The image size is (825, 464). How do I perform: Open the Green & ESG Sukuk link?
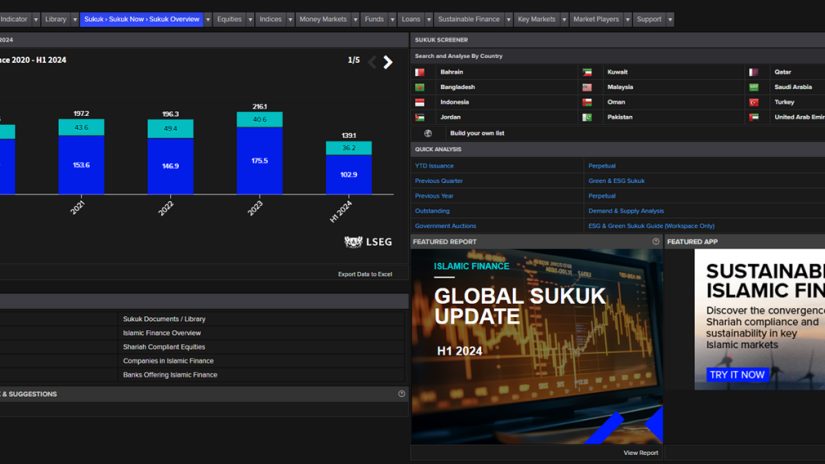click(x=616, y=181)
